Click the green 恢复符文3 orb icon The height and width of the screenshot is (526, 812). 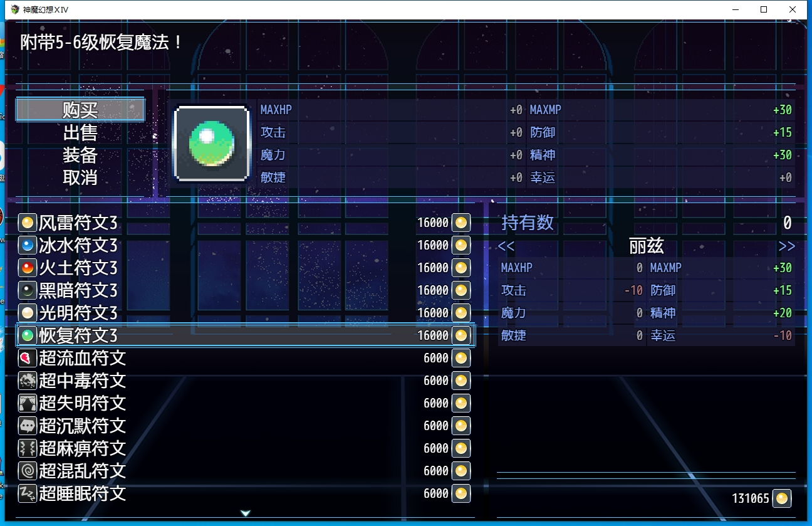tap(27, 335)
